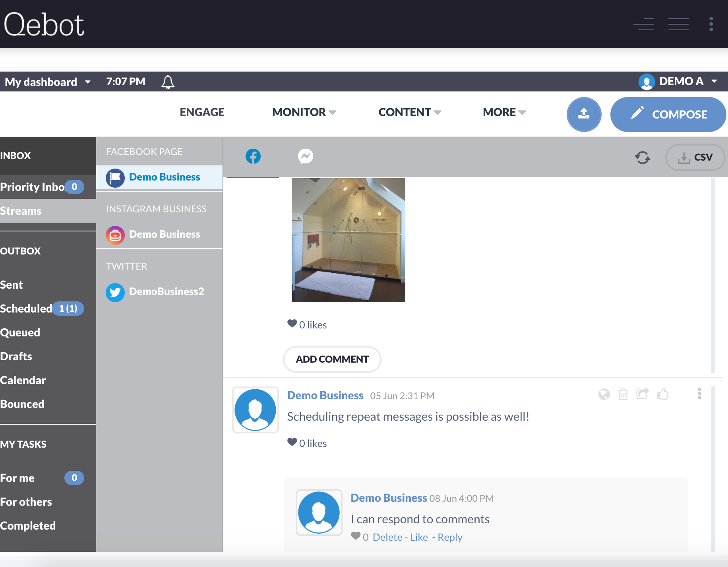
Task: Click the Twitter bird icon
Action: (x=115, y=292)
